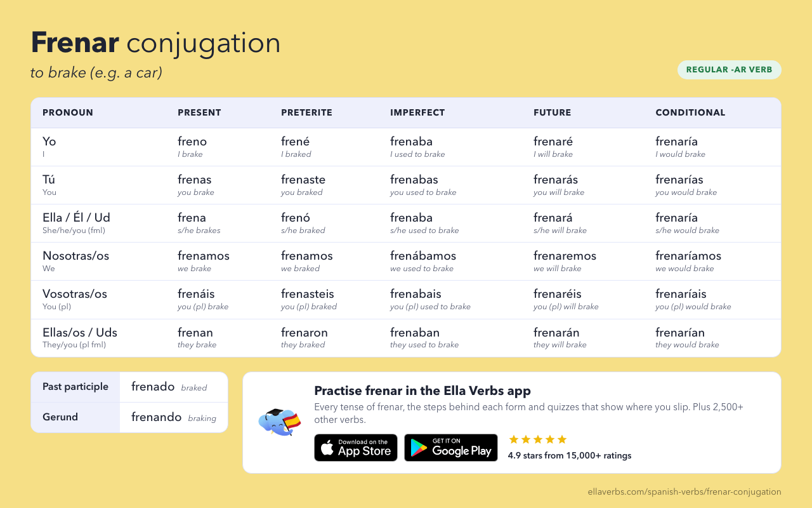
Task: Click the Google Play triangle logo
Action: tap(419, 448)
